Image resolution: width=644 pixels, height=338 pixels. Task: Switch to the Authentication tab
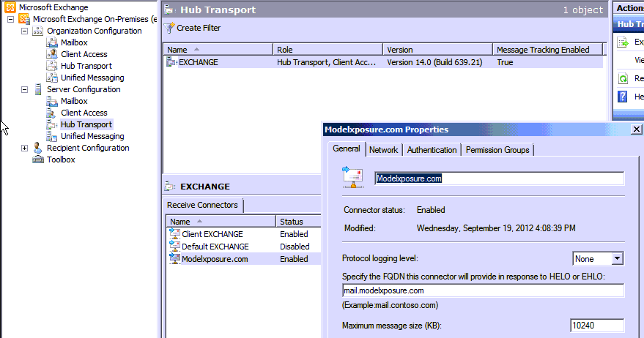coord(432,150)
